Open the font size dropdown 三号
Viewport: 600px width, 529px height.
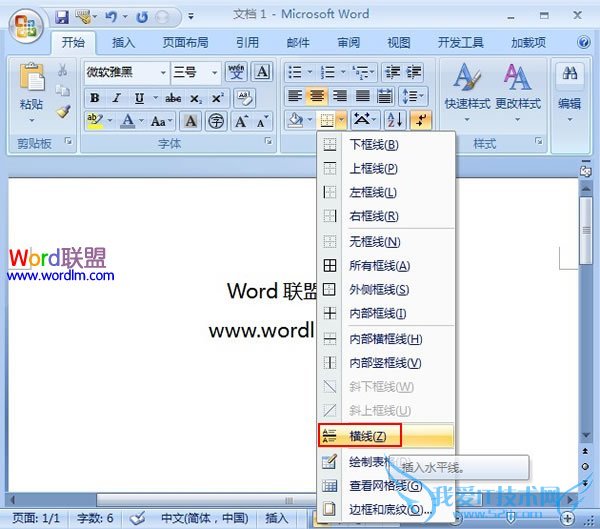tap(196, 72)
